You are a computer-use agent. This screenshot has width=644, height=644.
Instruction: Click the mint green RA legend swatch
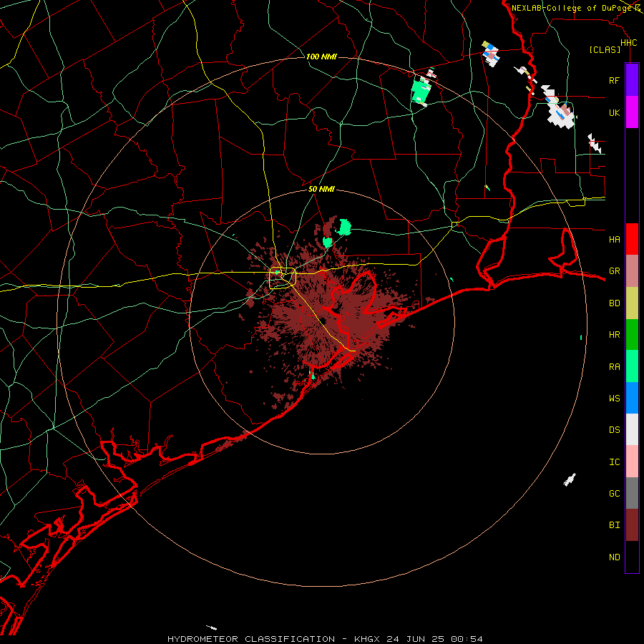[x=632, y=366]
